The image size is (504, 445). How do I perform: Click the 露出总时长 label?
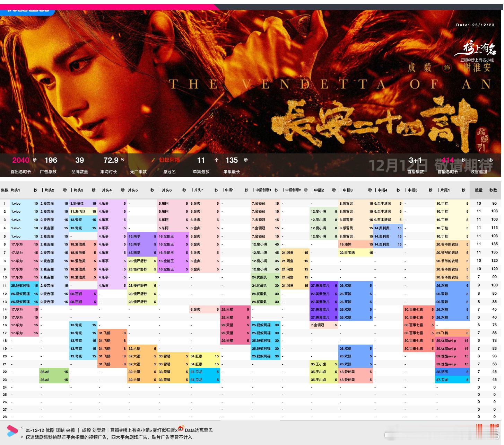click(21, 172)
